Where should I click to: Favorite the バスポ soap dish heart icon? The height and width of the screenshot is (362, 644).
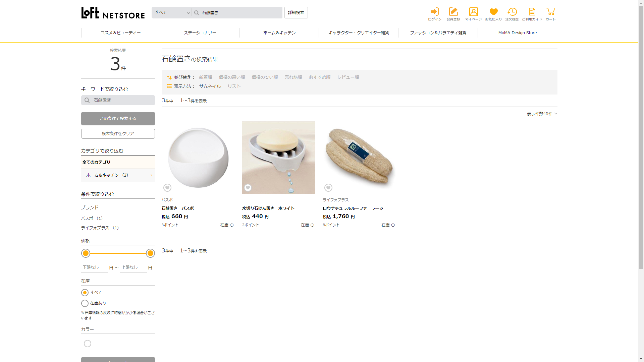tap(167, 188)
